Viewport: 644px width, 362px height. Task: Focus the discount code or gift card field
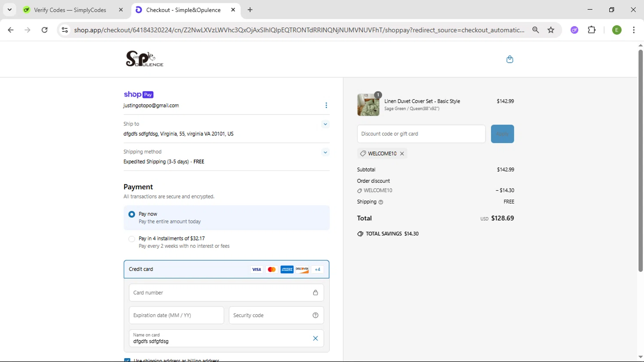[x=421, y=134]
